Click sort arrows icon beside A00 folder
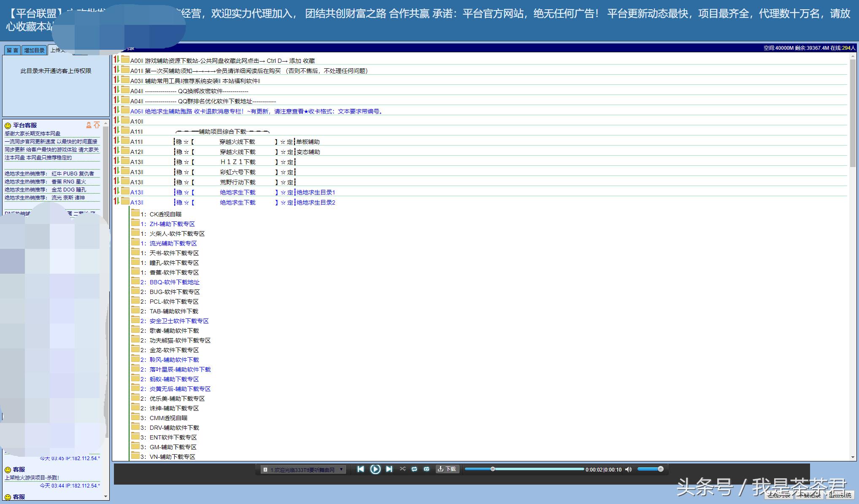The height and width of the screenshot is (504, 859). tap(116, 60)
